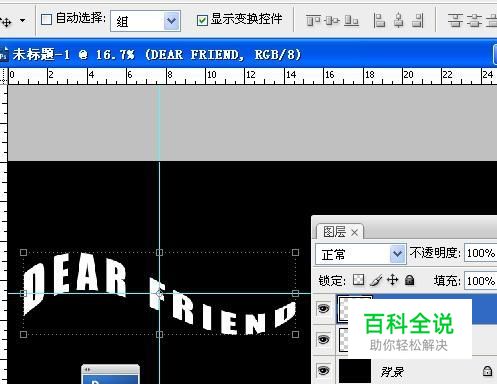Click the Align Left Edges icon
Screen dimensions: 497x384
click(379, 21)
